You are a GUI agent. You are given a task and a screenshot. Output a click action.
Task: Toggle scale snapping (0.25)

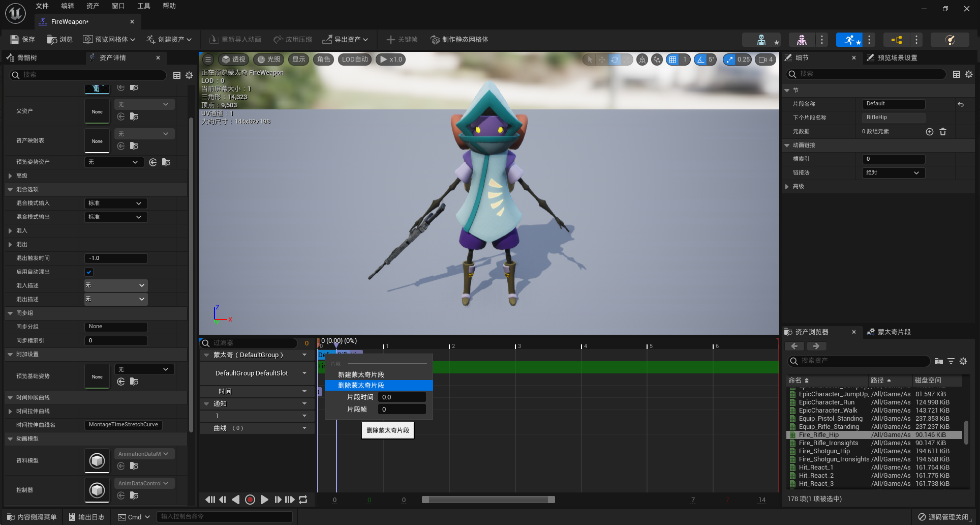point(730,60)
